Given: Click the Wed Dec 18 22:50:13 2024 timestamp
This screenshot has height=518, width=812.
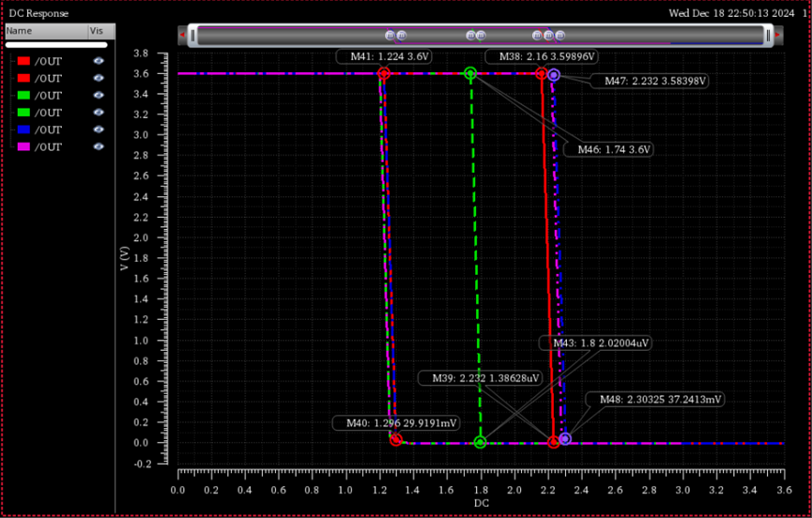Looking at the screenshot, I should 731,13.
